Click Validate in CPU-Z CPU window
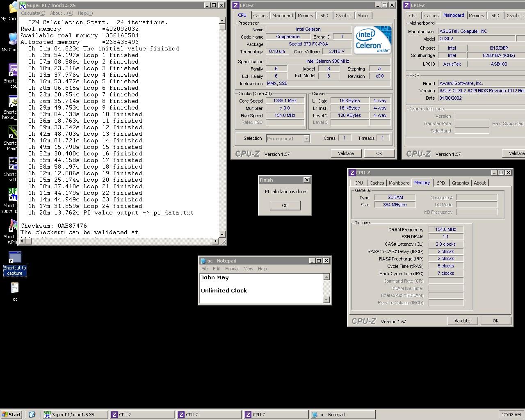This screenshot has width=525, height=420. (346, 153)
